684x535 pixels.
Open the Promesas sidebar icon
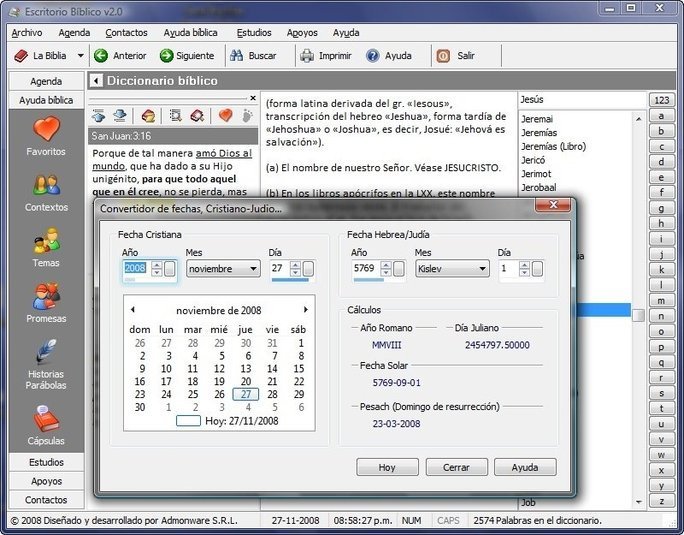46,297
